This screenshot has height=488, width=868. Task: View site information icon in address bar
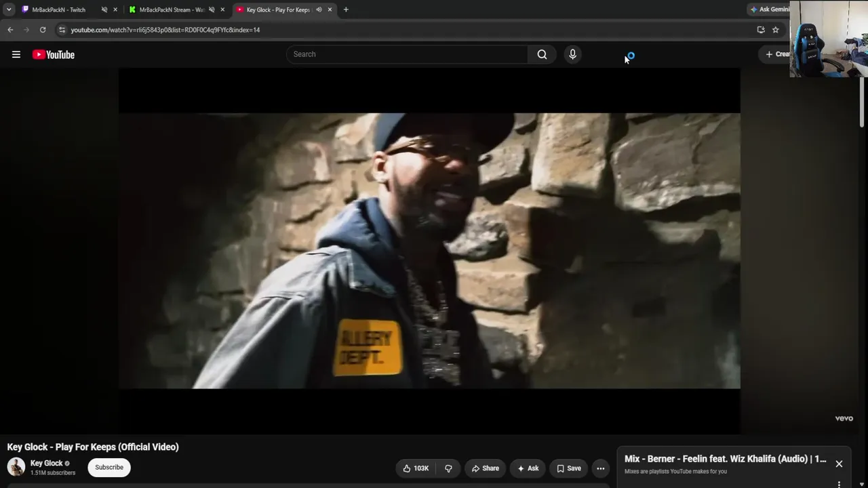(x=62, y=30)
